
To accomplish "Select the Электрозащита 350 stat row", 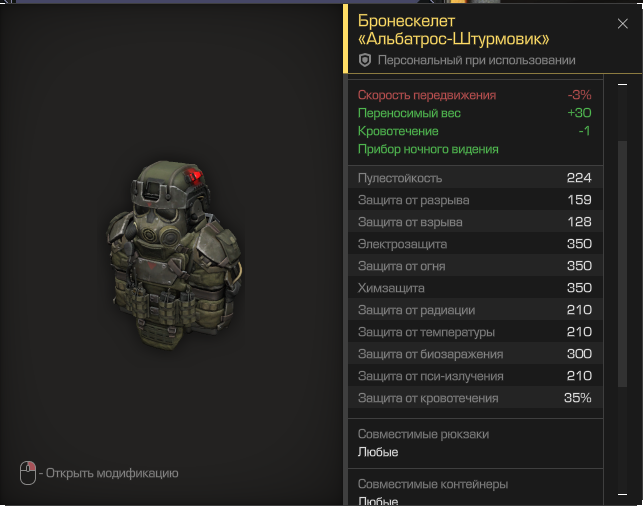I will [x=475, y=244].
